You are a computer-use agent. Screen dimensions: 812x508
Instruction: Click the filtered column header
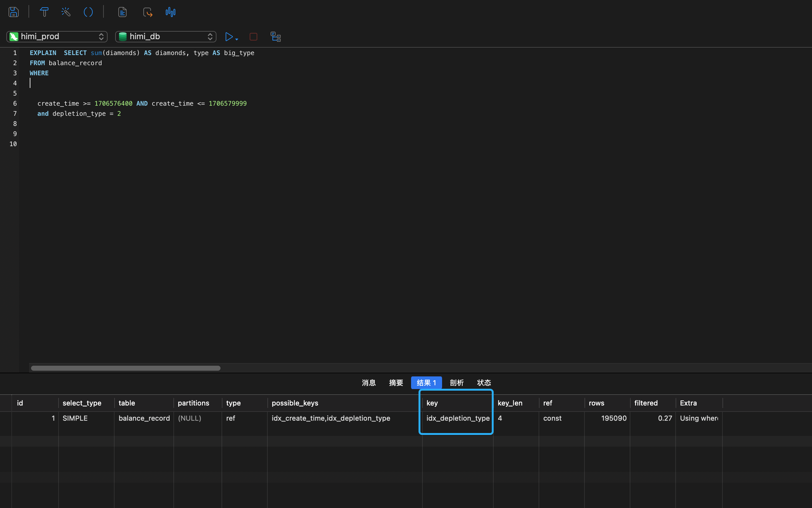(x=653, y=403)
